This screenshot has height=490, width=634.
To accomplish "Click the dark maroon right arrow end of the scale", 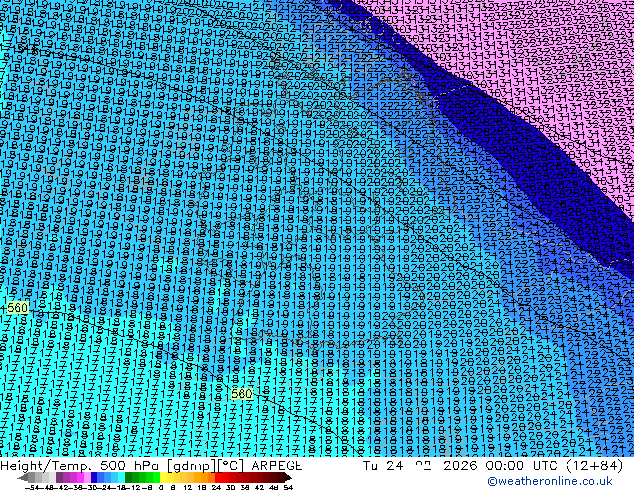I will pyautogui.click(x=288, y=477).
